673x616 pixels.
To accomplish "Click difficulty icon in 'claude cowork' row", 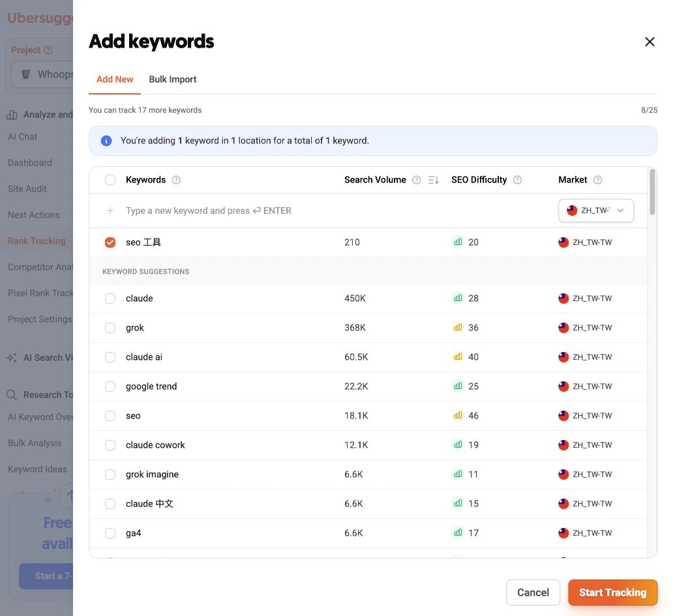I will 458,445.
